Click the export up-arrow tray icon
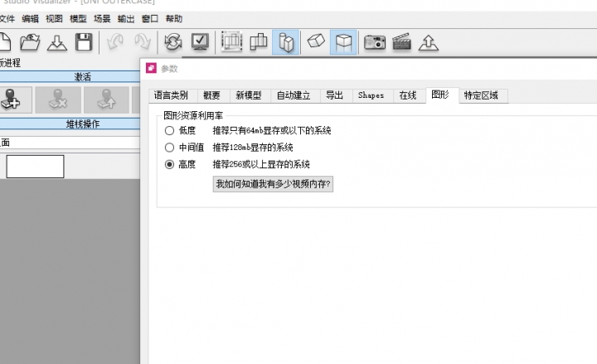The height and width of the screenshot is (364, 597). pyautogui.click(x=429, y=41)
